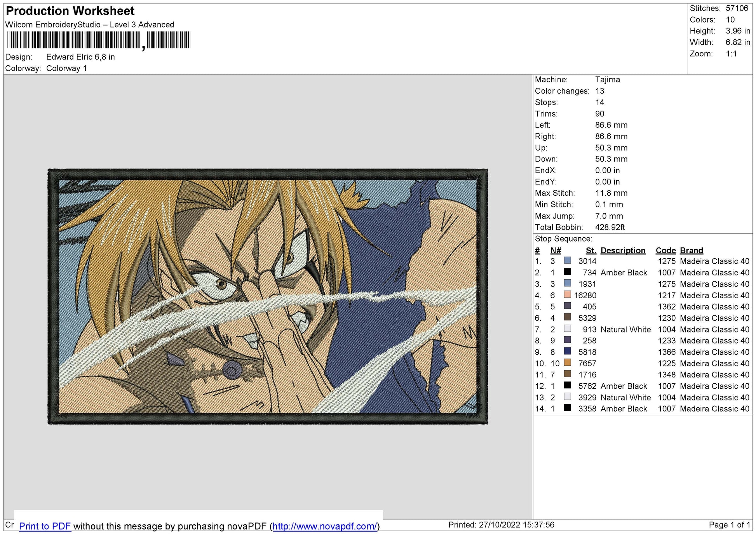The image size is (756, 534).
Task: Select thread code '1348'
Action: (667, 374)
